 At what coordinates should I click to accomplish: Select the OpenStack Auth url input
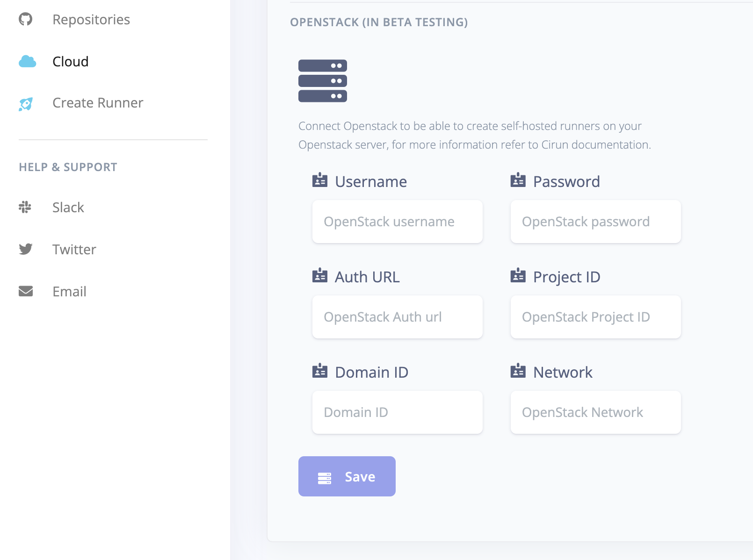[x=398, y=317]
